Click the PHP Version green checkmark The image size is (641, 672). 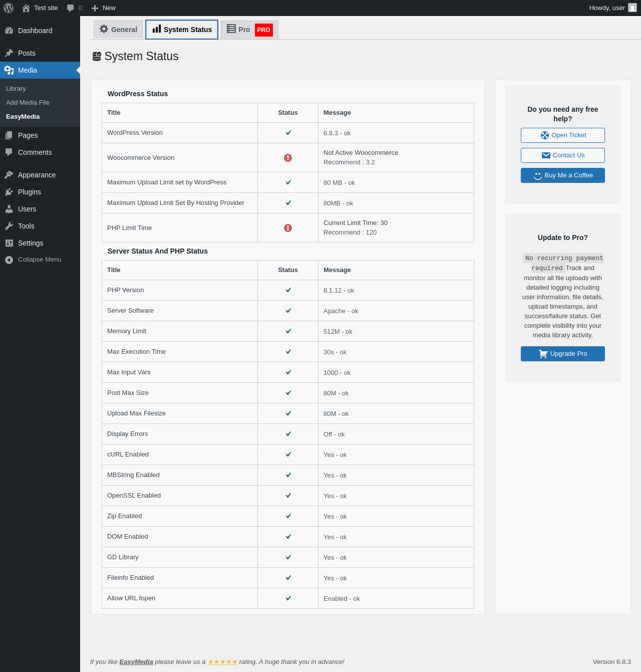click(x=288, y=290)
